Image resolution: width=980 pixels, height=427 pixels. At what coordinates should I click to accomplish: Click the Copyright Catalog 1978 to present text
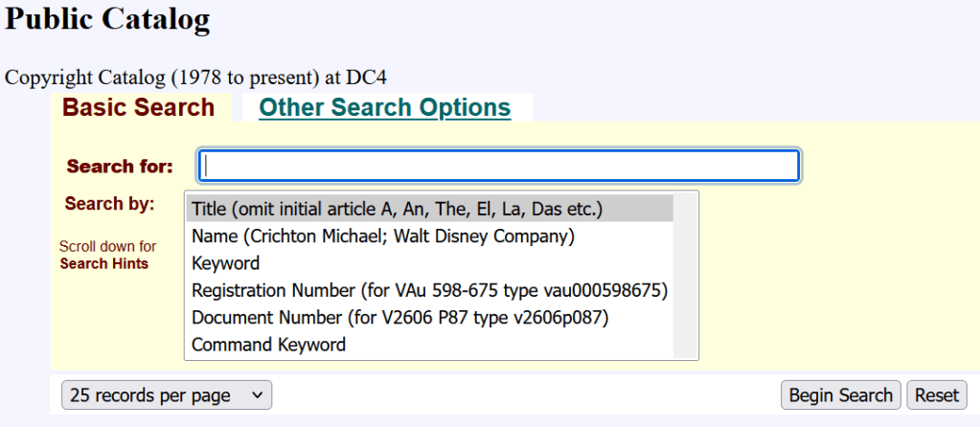point(195,77)
